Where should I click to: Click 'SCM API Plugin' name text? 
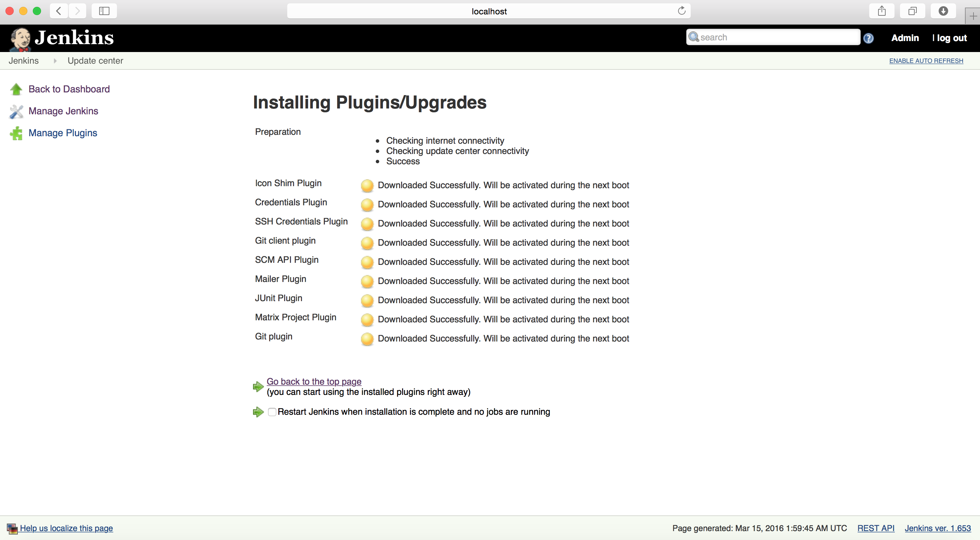[x=287, y=260]
